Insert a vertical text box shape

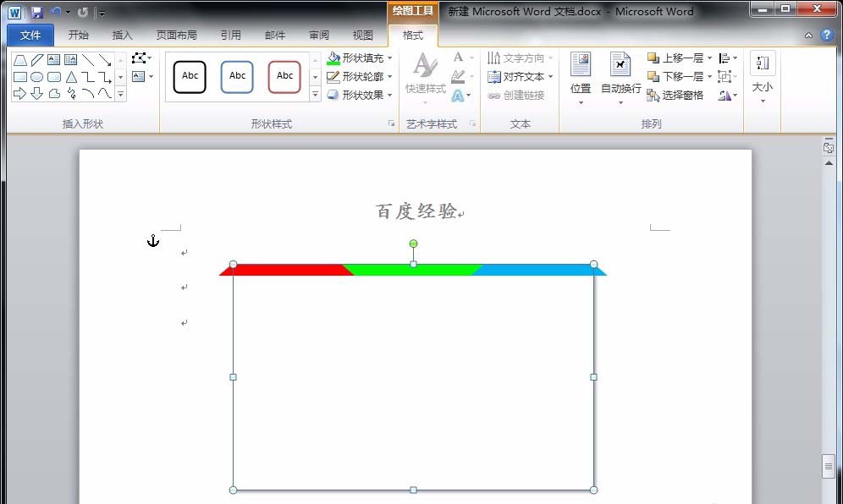tap(70, 60)
